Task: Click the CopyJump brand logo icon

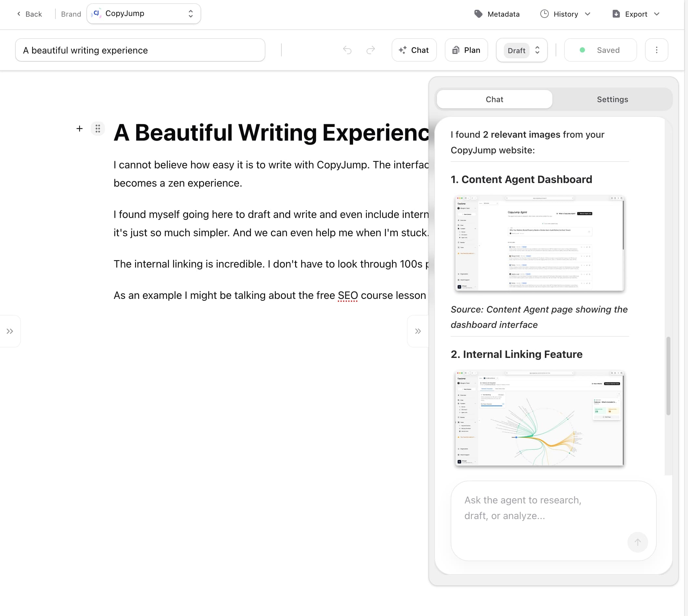Action: (97, 13)
